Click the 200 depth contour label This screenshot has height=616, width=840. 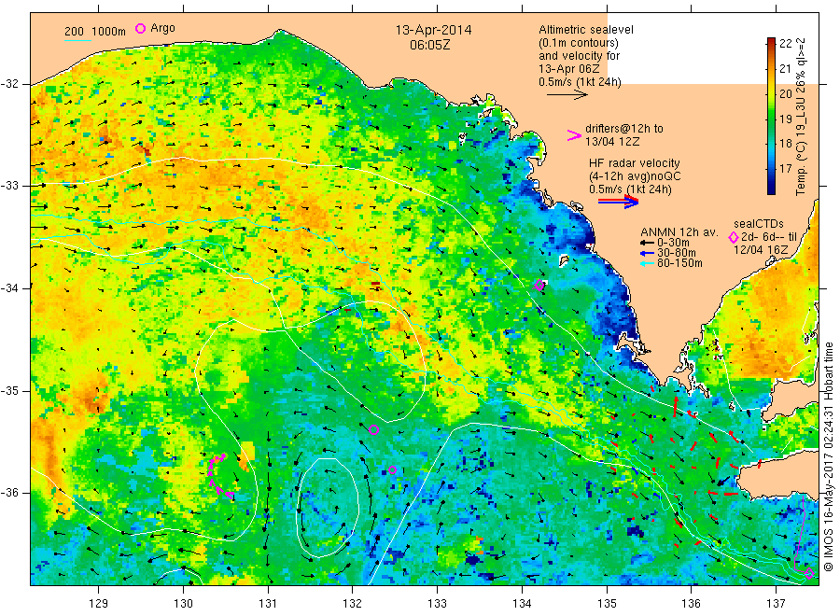pos(74,31)
